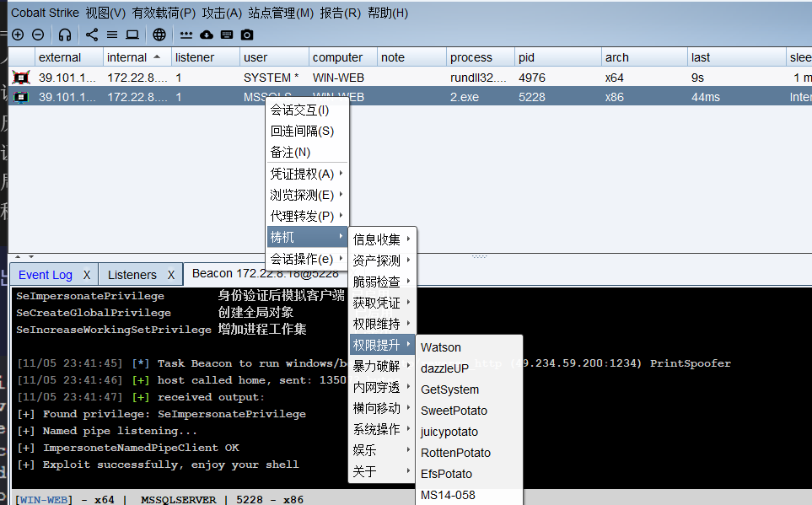Open the 站点管理(M) menu
The image size is (812, 505).
point(281,13)
